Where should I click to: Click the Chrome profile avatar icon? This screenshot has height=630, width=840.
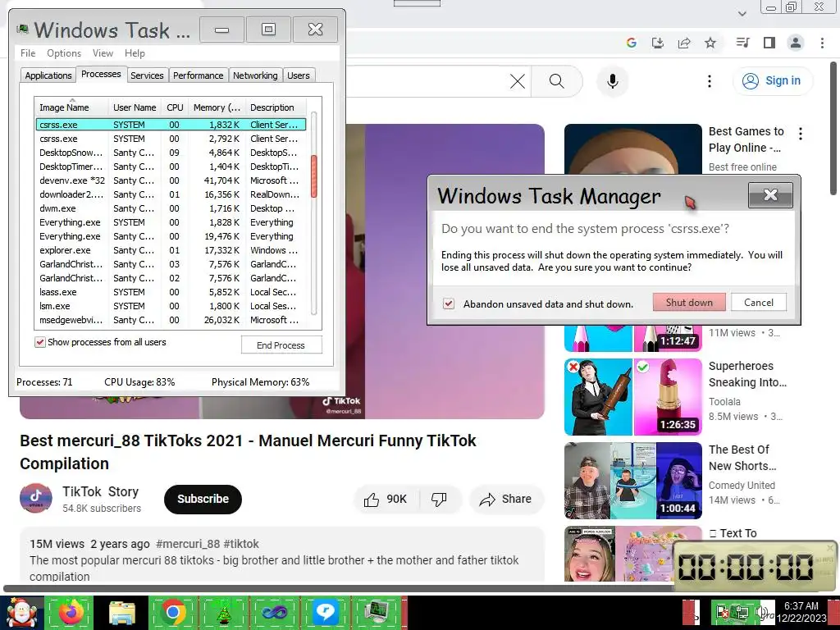(x=796, y=43)
